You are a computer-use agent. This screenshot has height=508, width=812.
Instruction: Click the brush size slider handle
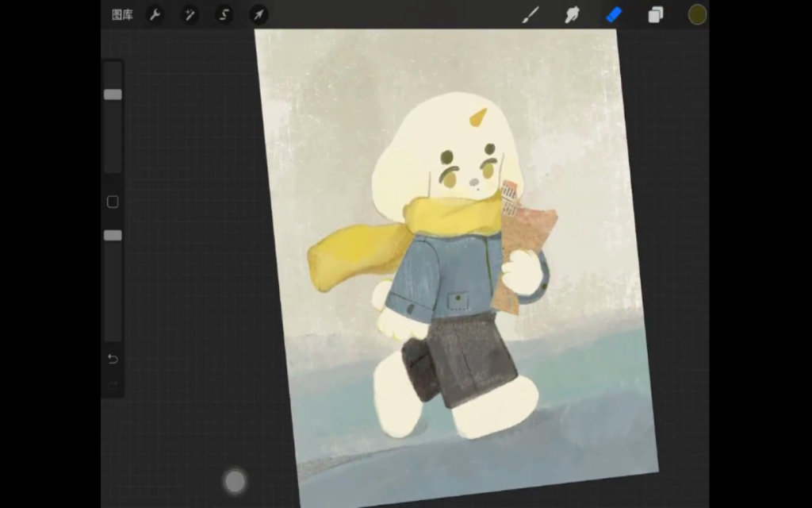pyautogui.click(x=113, y=94)
